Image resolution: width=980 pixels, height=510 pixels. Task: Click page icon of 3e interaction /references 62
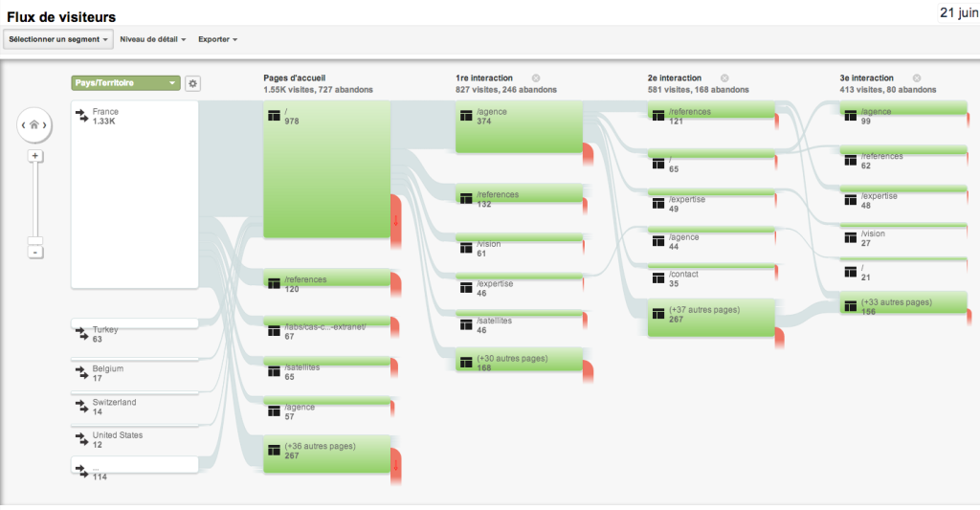[850, 161]
